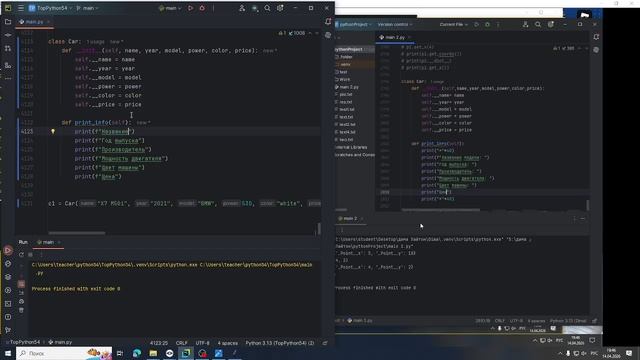
Task: Open the TopPython54 project dropdown
Action: (x=50, y=8)
